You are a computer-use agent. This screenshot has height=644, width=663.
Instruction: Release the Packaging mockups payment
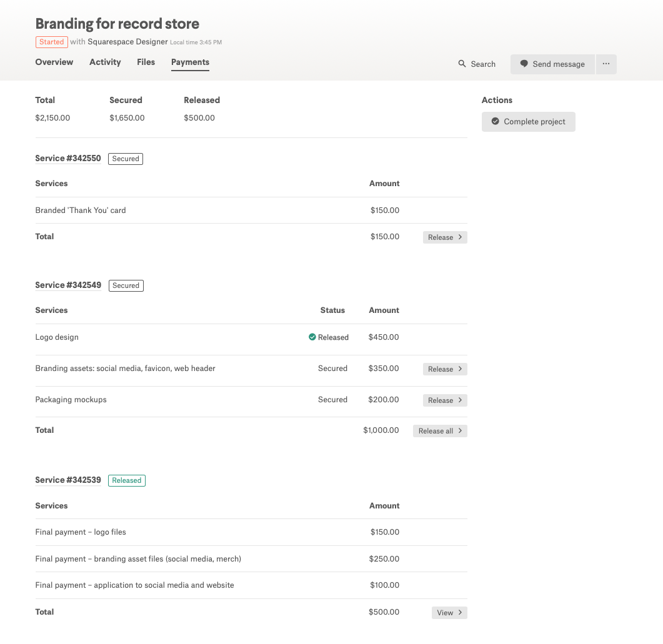coord(445,400)
